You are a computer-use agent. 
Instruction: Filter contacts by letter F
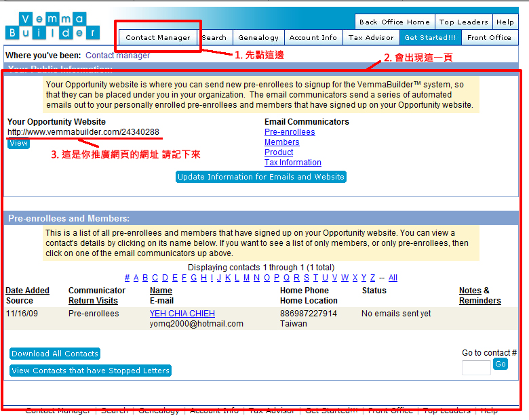(184, 278)
